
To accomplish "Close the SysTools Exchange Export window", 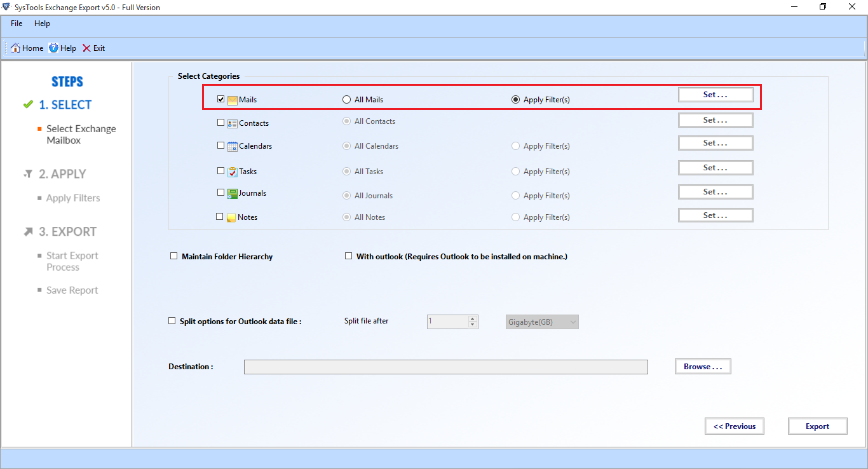I will click(853, 7).
